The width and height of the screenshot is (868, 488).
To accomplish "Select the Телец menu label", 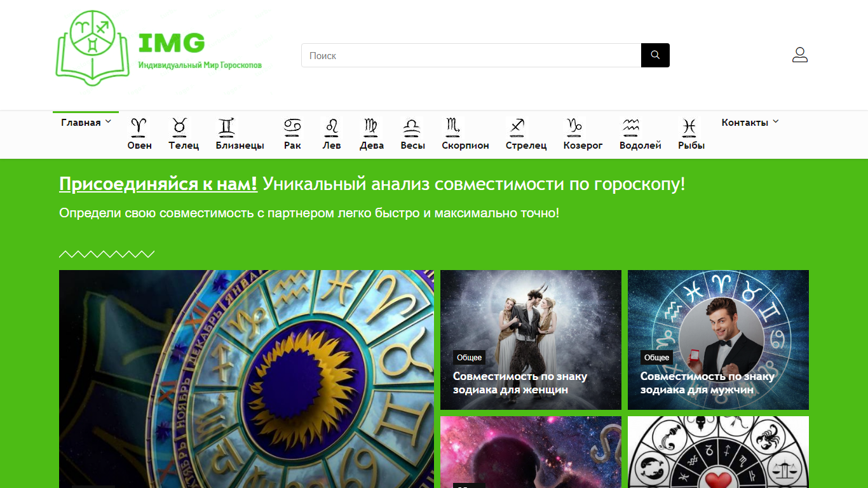I will coord(184,146).
